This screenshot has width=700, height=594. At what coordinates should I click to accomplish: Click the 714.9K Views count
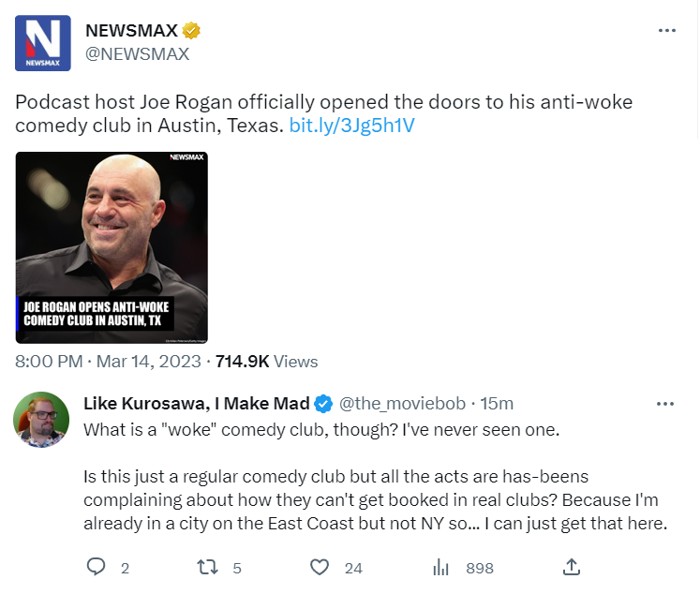click(x=266, y=361)
